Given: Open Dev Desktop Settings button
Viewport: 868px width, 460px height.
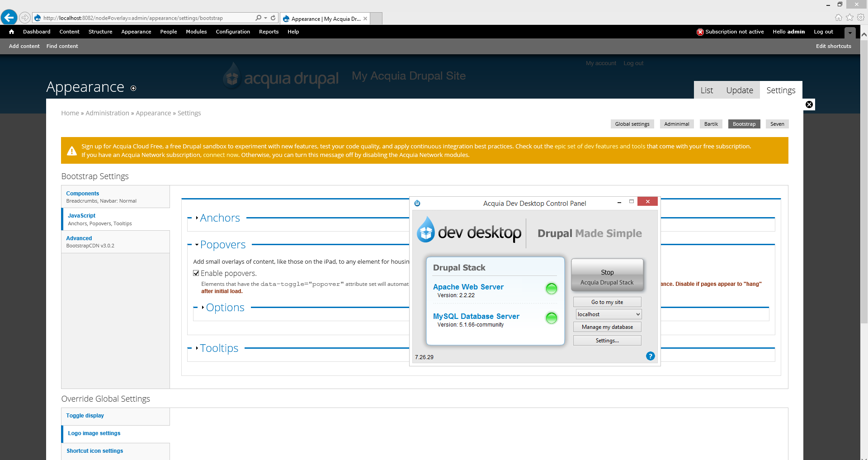Looking at the screenshot, I should pos(607,341).
